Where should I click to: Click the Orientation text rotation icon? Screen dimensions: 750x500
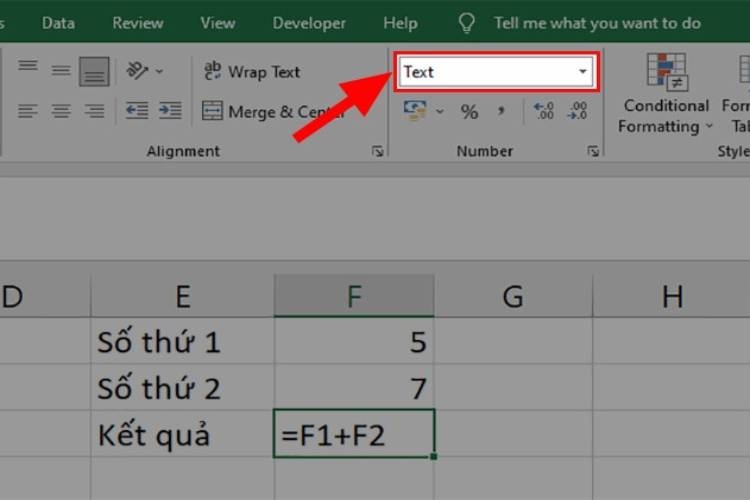(x=137, y=71)
